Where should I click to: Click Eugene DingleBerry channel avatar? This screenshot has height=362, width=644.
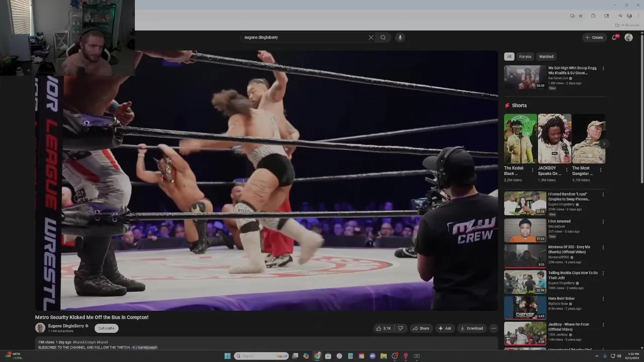(x=40, y=328)
